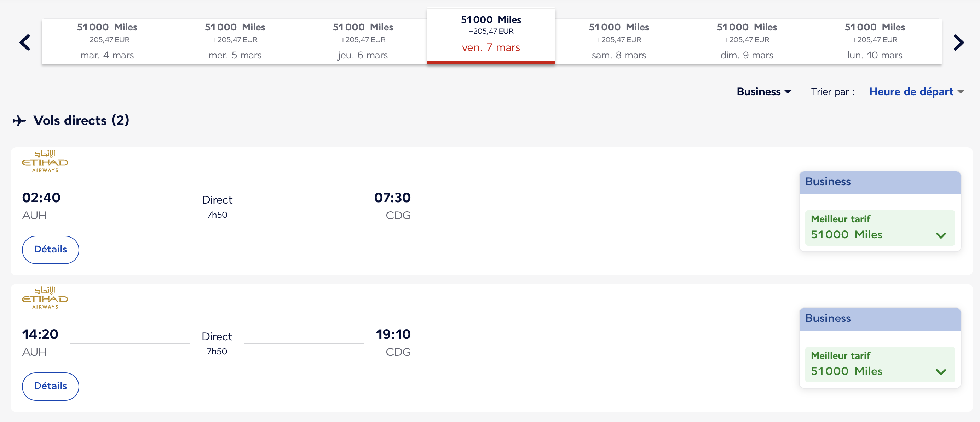The image size is (980, 422).
Task: Select the sam. 8 mars date tab
Action: click(x=619, y=41)
